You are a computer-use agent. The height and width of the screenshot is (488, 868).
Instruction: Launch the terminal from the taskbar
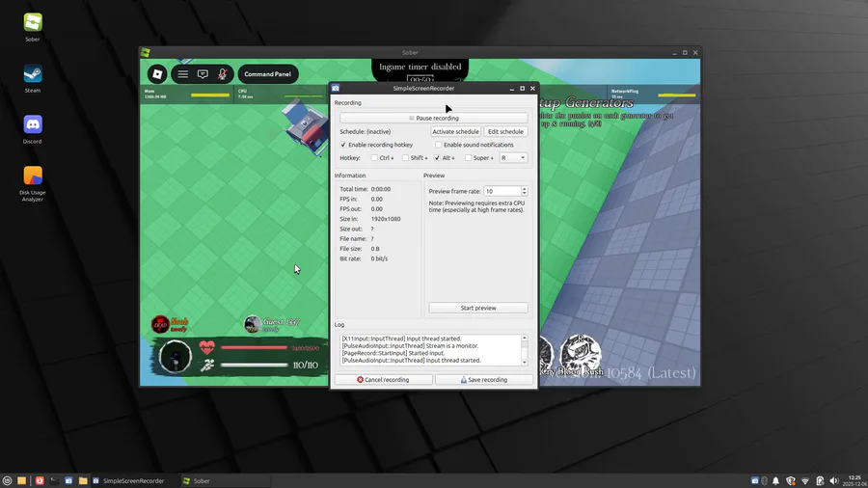click(x=54, y=481)
